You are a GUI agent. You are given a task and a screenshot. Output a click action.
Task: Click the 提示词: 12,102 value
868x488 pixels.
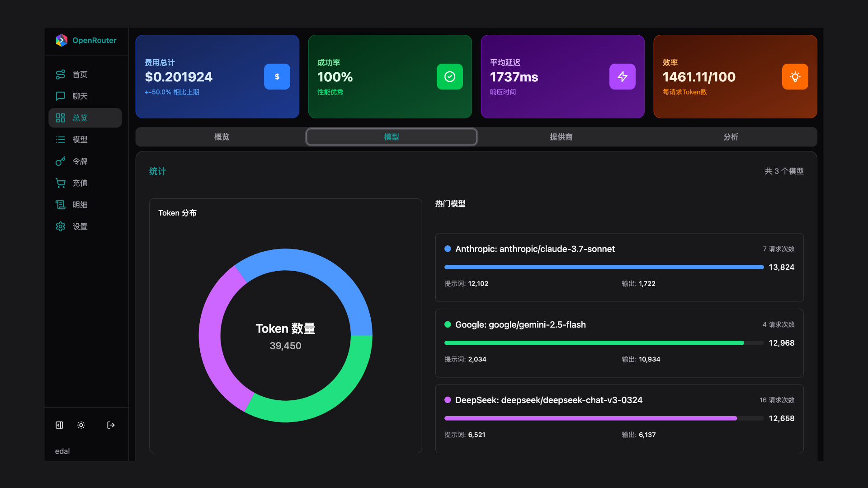point(466,284)
